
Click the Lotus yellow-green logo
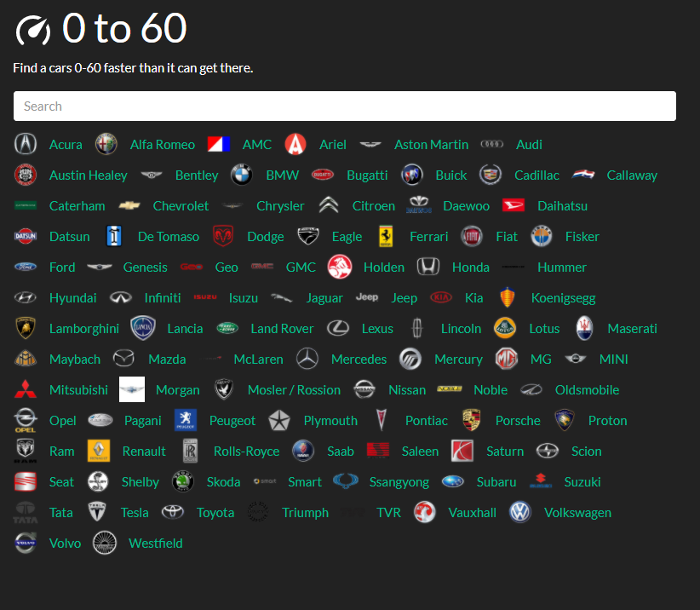pos(505,328)
